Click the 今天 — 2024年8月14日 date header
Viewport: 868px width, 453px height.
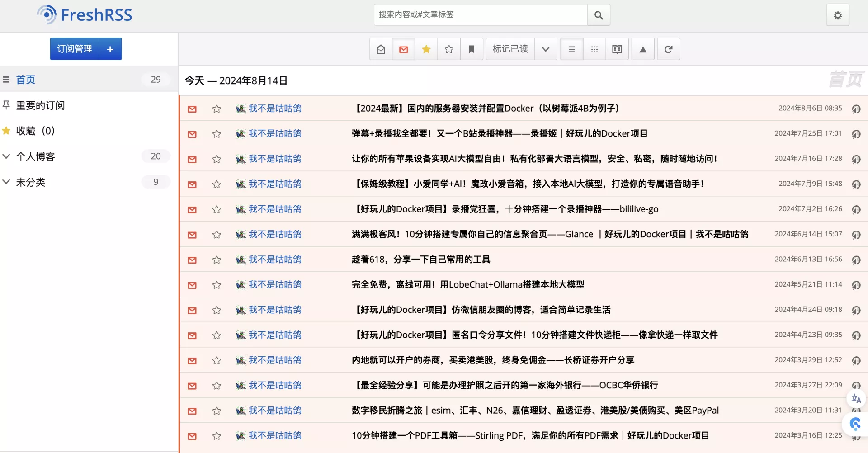click(x=236, y=81)
